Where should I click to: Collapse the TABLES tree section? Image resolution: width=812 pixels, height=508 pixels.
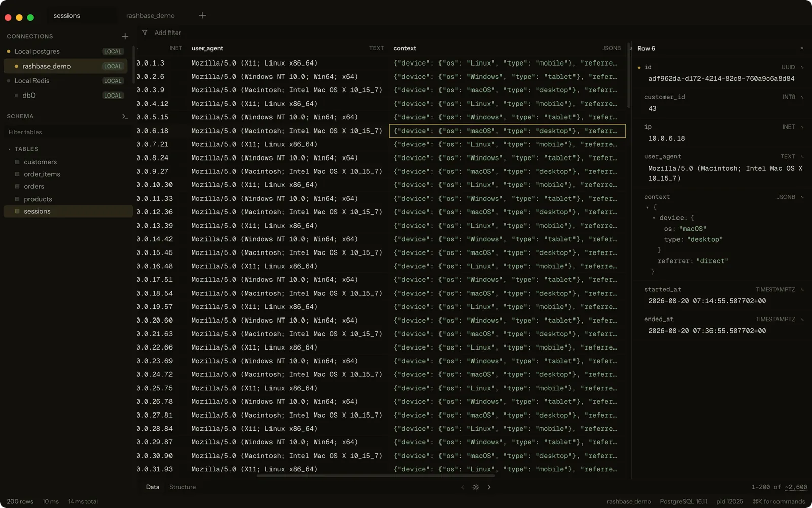(10, 149)
